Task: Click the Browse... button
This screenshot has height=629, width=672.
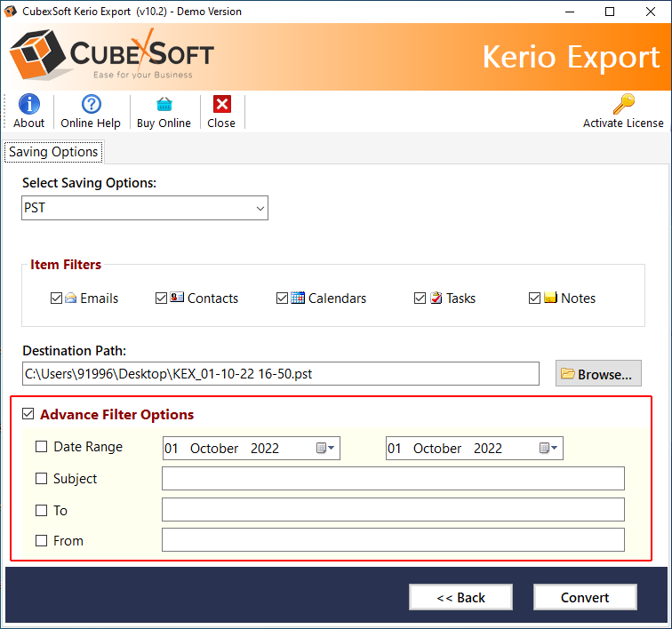Action: (598, 374)
